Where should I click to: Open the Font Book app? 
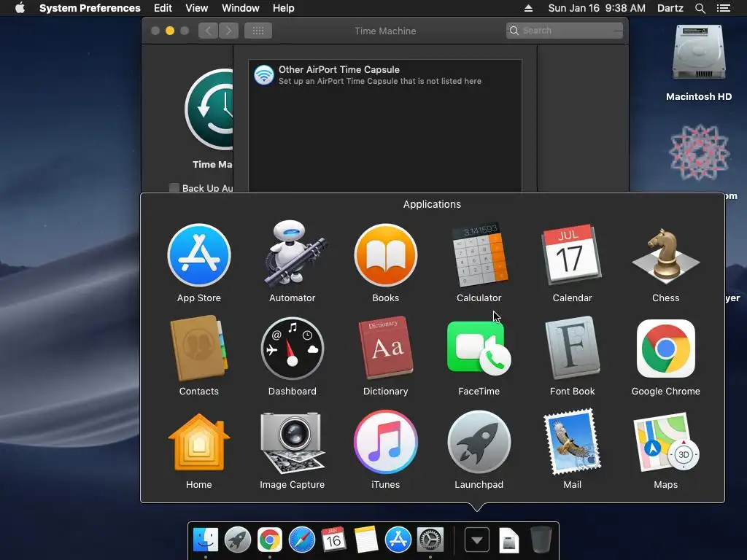click(572, 348)
